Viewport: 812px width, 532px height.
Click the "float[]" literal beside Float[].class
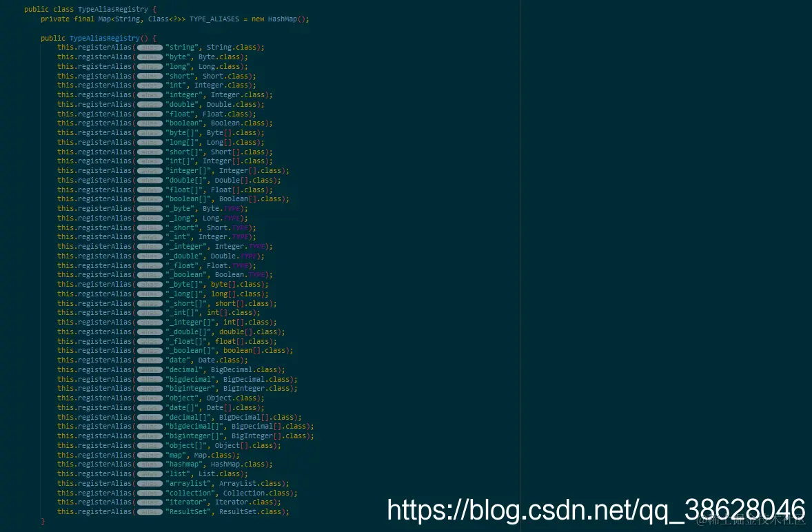[x=184, y=190]
